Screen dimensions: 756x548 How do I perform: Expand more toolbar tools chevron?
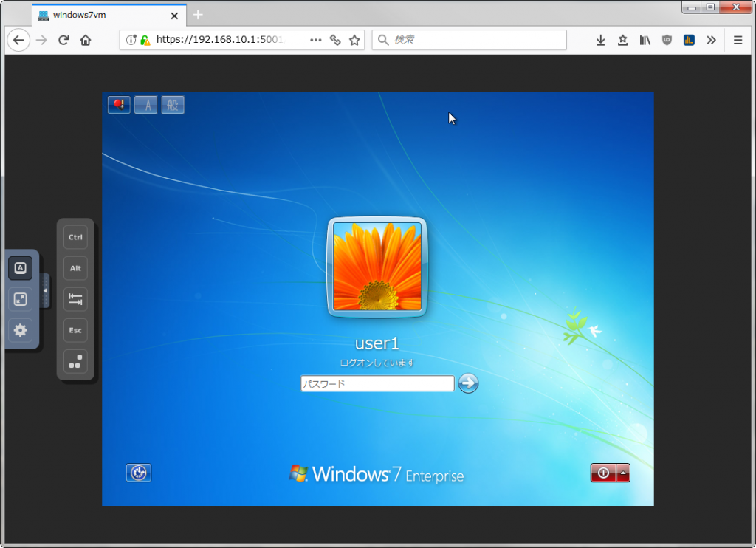tap(711, 40)
